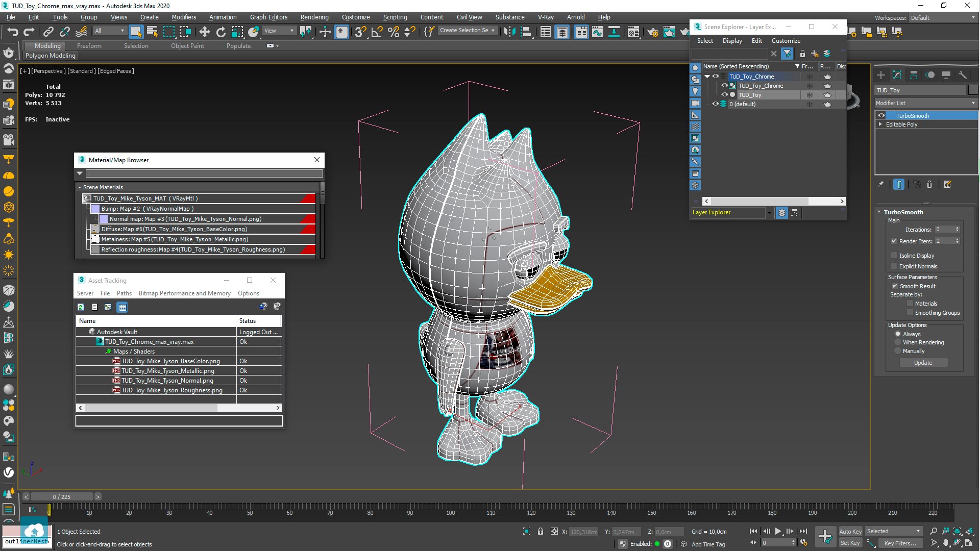
Task: Open Display menu in Scene Explorer
Action: 732,41
